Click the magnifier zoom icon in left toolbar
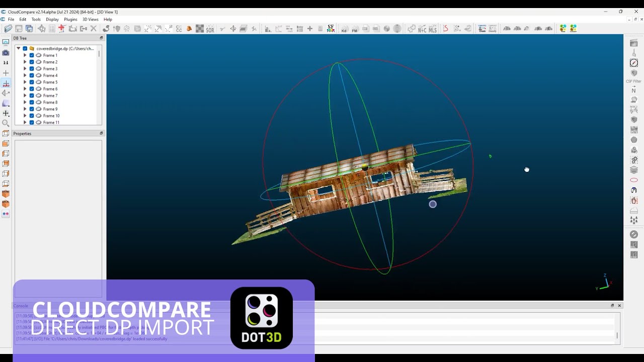 [6, 123]
